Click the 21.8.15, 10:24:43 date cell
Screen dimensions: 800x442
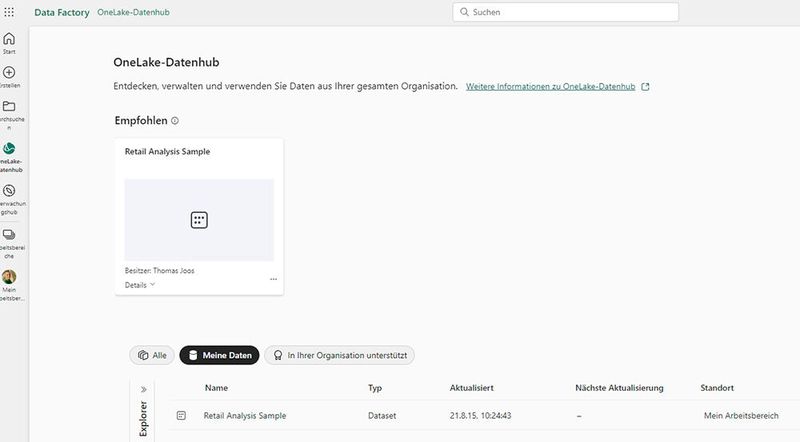pyautogui.click(x=480, y=415)
